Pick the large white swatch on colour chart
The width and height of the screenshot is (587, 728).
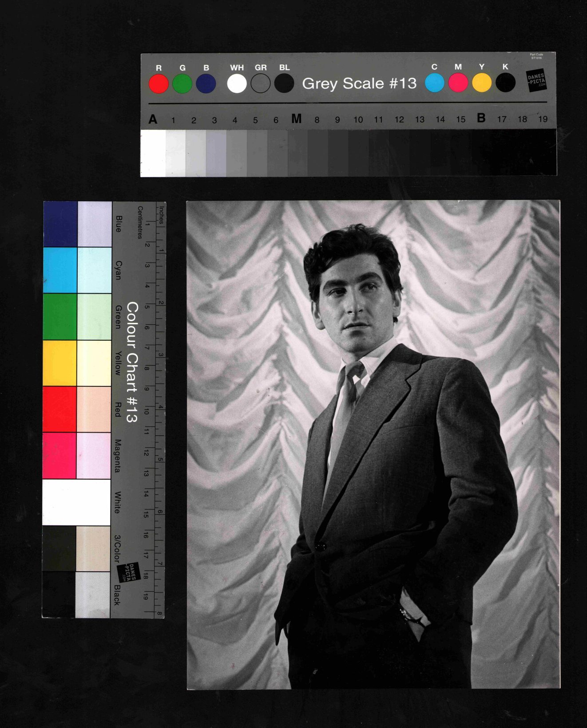(x=76, y=502)
